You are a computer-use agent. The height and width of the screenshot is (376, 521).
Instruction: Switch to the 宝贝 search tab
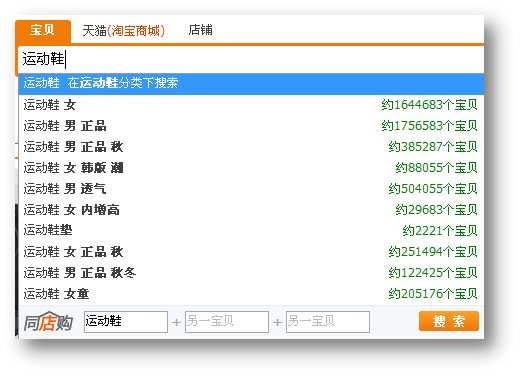click(x=43, y=31)
